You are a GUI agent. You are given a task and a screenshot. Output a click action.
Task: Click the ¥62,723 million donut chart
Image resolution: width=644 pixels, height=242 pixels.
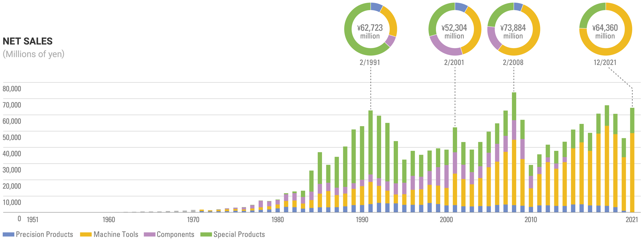371,29
